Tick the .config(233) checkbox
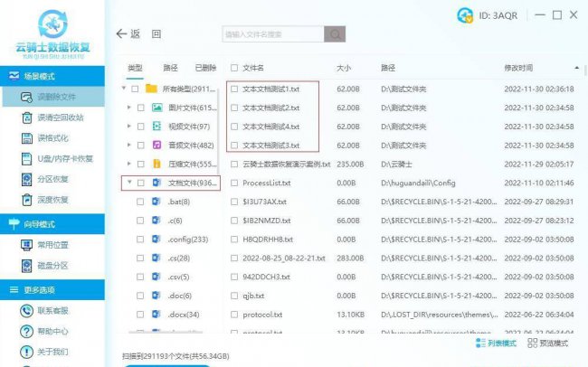Viewport: 588px width, 367px height. click(x=140, y=240)
